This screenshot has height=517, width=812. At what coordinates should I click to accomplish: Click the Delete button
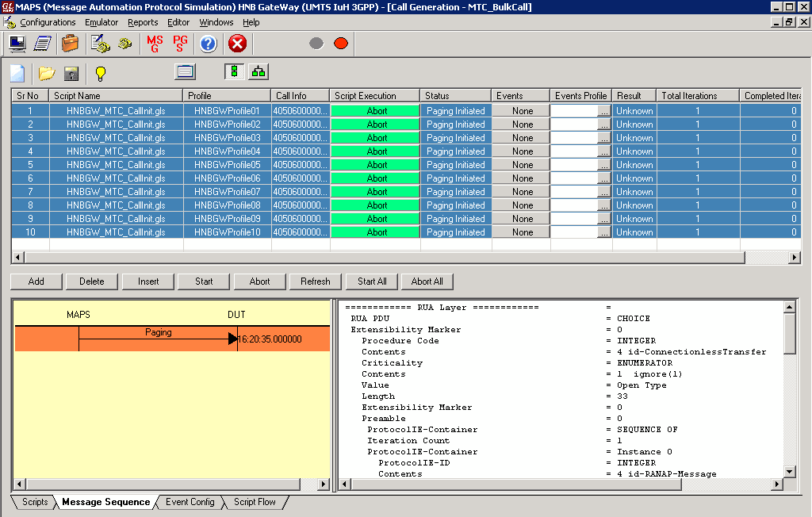92,281
